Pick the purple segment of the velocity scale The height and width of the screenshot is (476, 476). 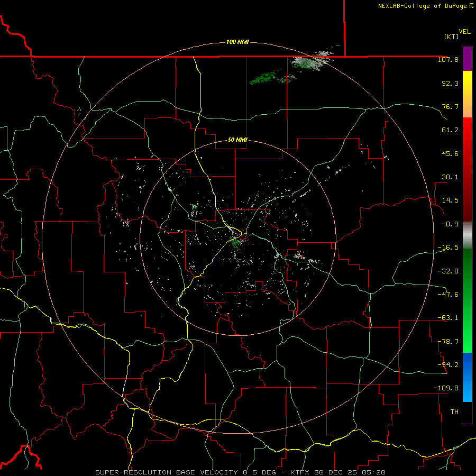pyautogui.click(x=467, y=59)
